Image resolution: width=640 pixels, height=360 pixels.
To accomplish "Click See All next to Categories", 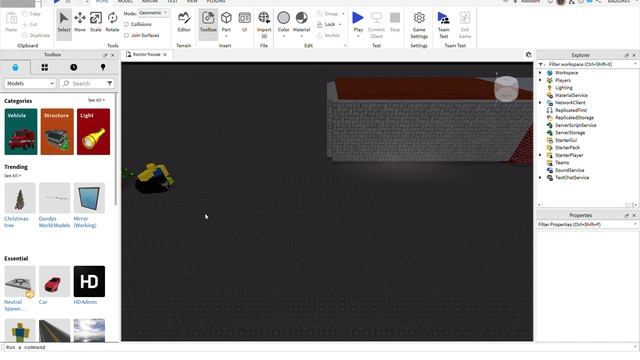I will 96,100.
